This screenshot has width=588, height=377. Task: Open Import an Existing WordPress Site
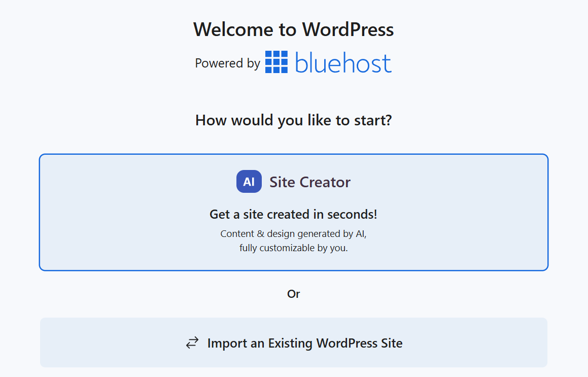pos(294,342)
